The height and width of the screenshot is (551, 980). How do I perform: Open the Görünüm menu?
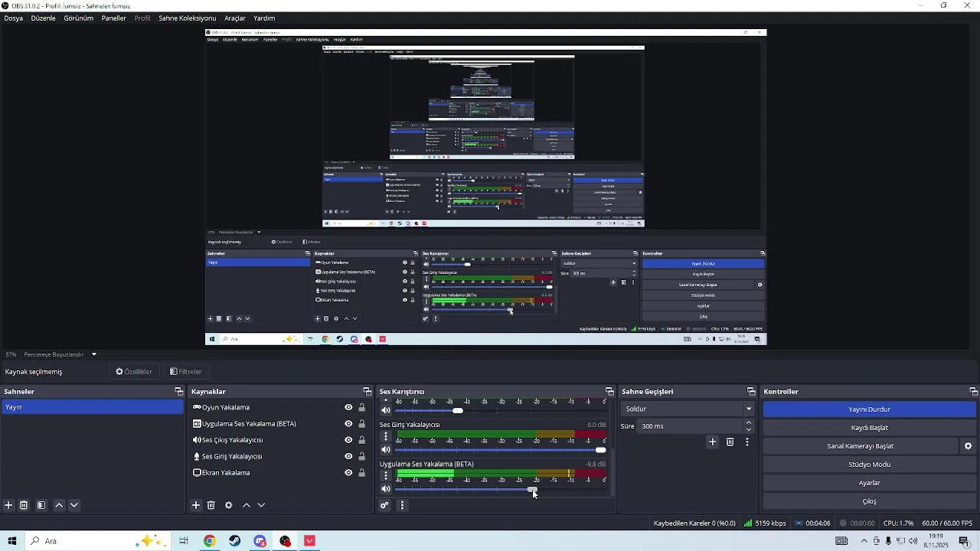78,18
